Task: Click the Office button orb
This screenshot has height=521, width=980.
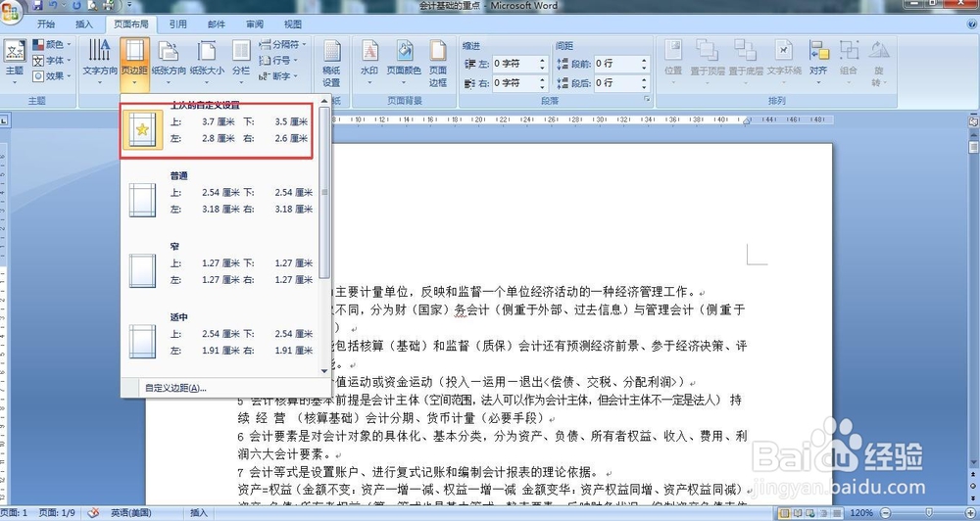Action: (11, 12)
